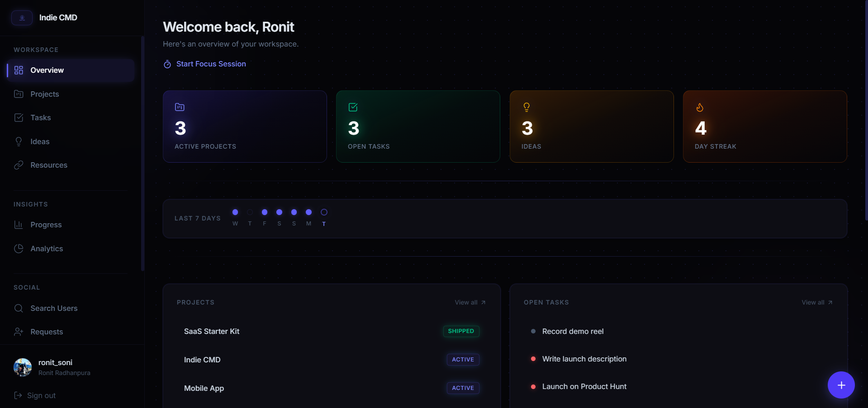The image size is (868, 408).
Task: Click the Indie CMD logo icon
Action: click(22, 18)
